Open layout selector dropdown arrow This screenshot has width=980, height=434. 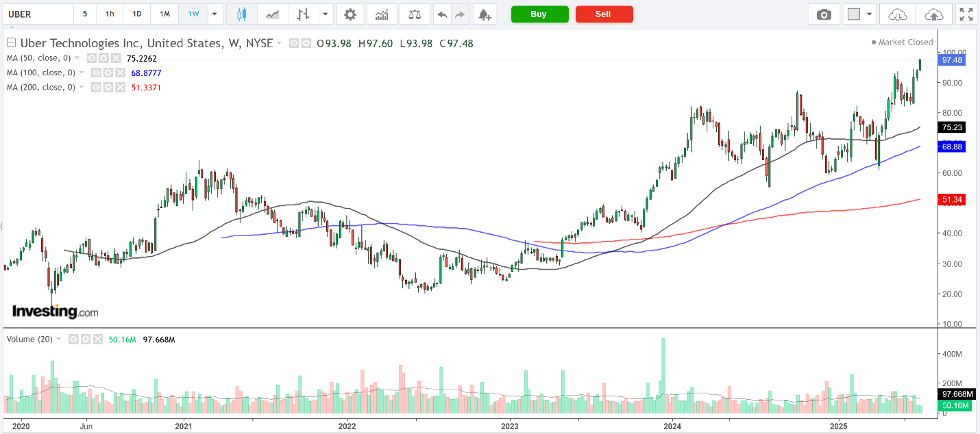870,14
